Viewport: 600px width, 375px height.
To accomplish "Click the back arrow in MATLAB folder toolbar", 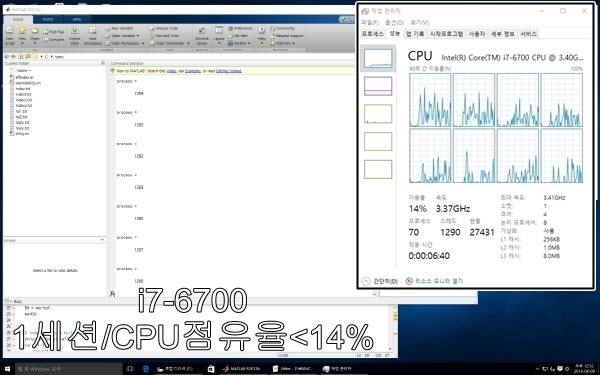I will 7,57.
